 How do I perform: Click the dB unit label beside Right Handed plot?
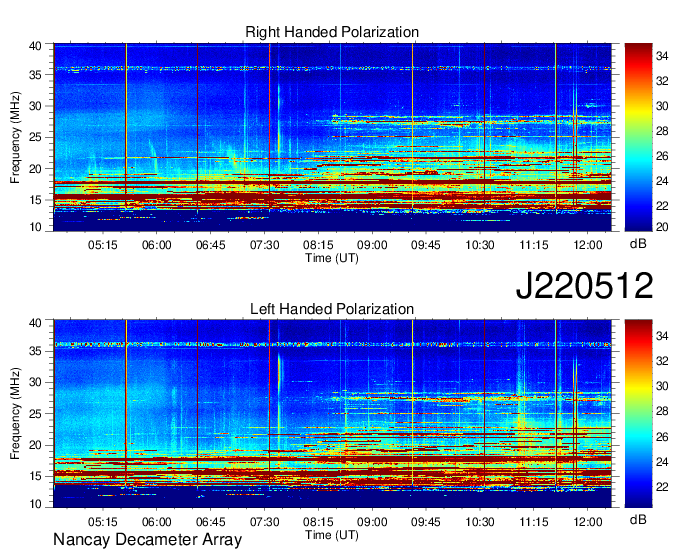638,244
